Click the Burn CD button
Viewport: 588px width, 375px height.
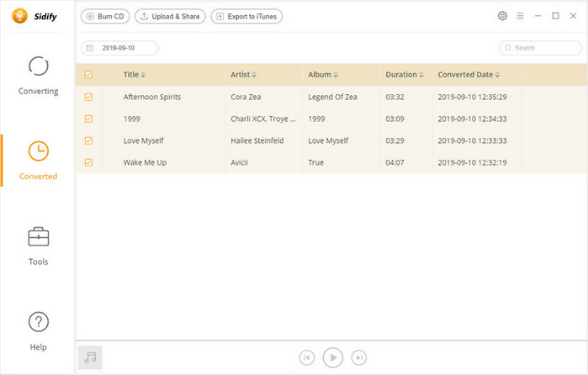[x=105, y=17]
